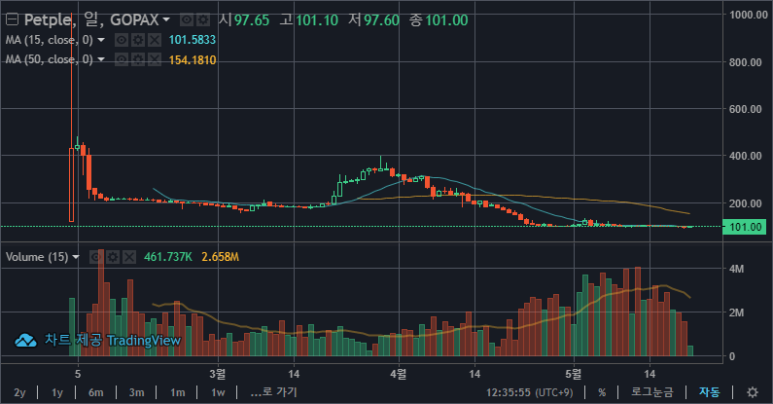This screenshot has width=773, height=404.
Task: Select the 2y time range
Action: coord(20,393)
